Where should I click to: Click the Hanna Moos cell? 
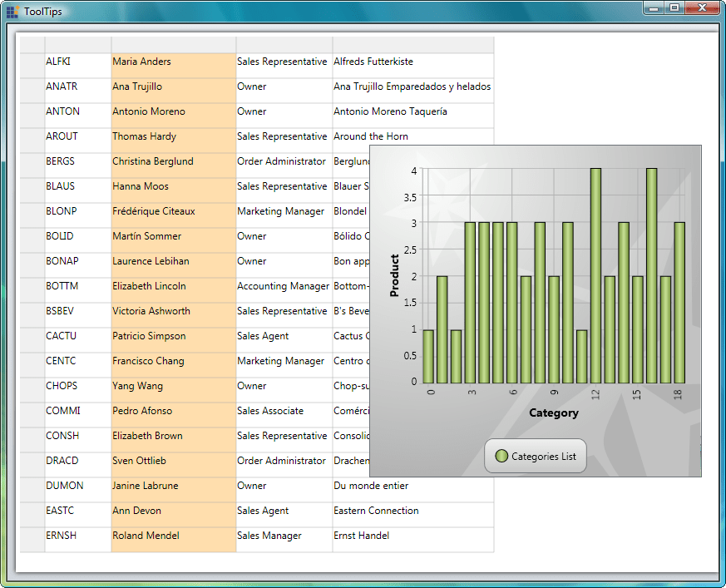(174, 190)
